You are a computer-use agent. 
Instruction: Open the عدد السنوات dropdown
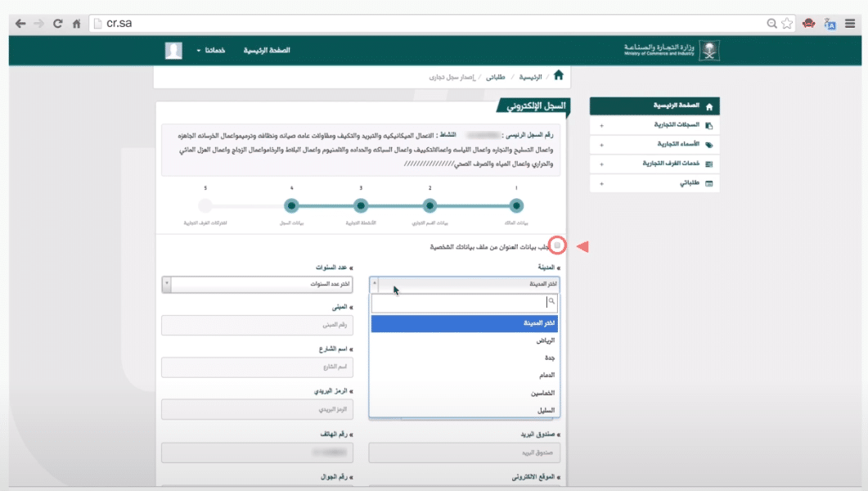point(257,284)
